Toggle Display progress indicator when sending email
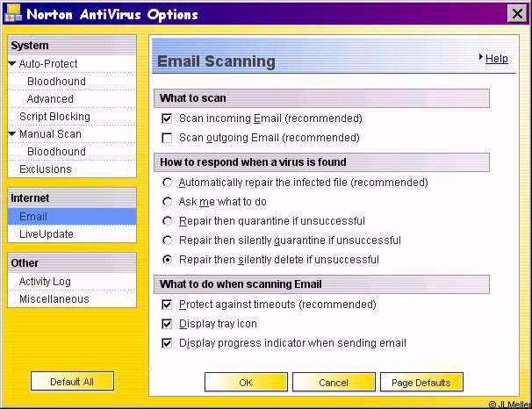The height and width of the screenshot is (409, 532). (x=167, y=343)
